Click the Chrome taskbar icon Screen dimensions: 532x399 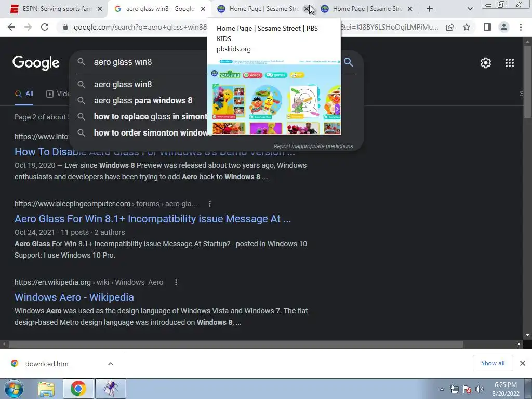pos(78,389)
